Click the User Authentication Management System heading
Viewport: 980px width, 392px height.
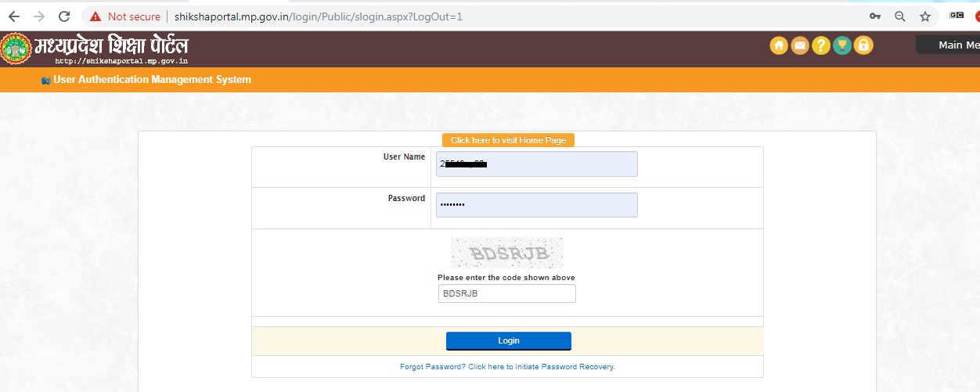pyautogui.click(x=152, y=80)
